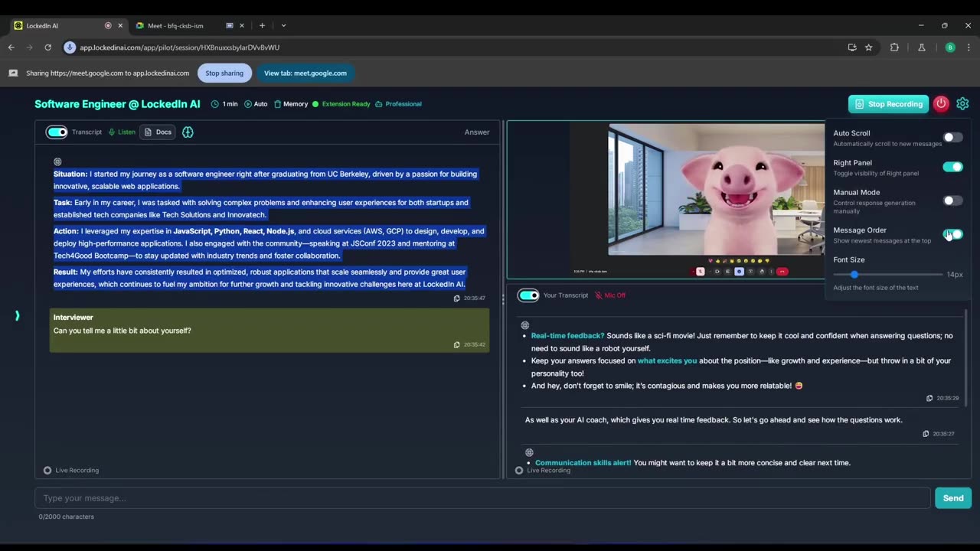Click the install app icon in address bar
Screen dimensions: 980x551
coord(852,47)
